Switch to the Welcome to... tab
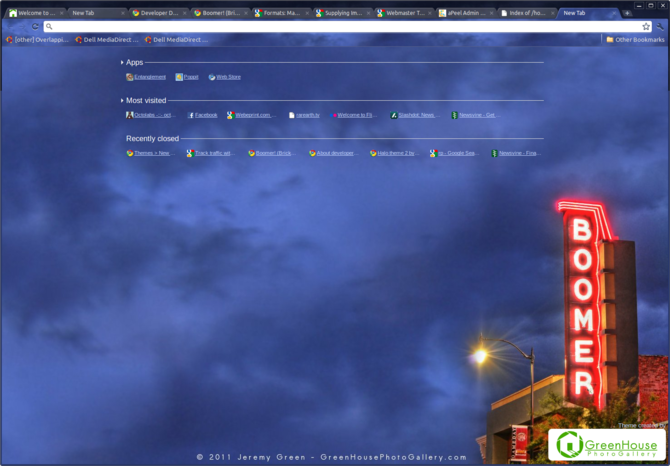 tap(36, 13)
